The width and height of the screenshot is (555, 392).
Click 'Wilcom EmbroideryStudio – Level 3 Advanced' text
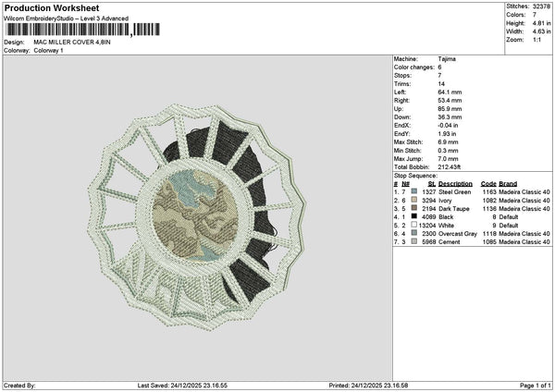click(67, 18)
